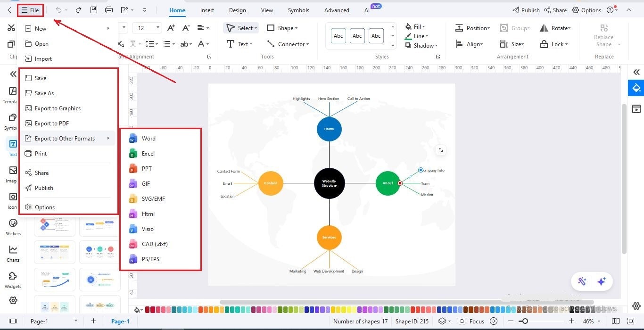The height and width of the screenshot is (330, 644).
Task: Click the Line style dropdown
Action: 417,36
